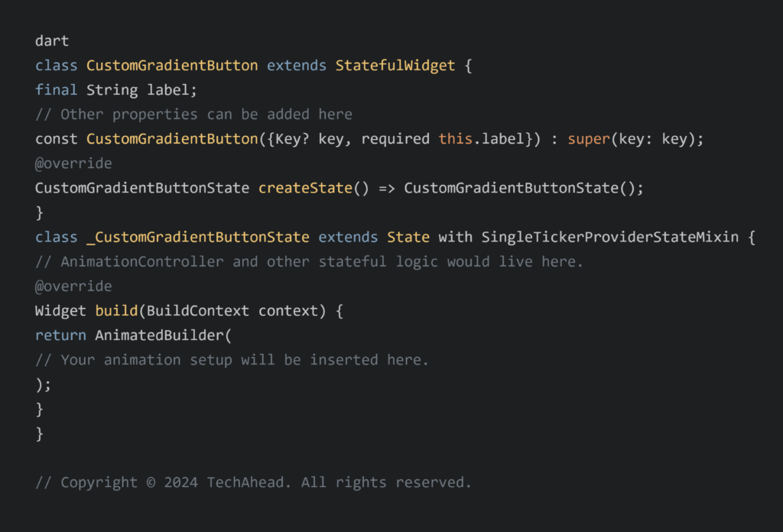783x532 pixels.
Task: Click the AnimationController comment line
Action: pos(309,261)
